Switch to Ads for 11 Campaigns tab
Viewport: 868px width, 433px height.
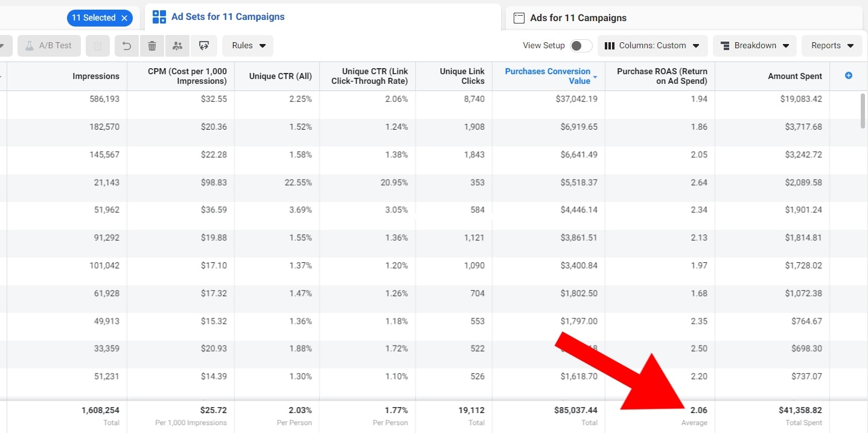click(x=578, y=18)
